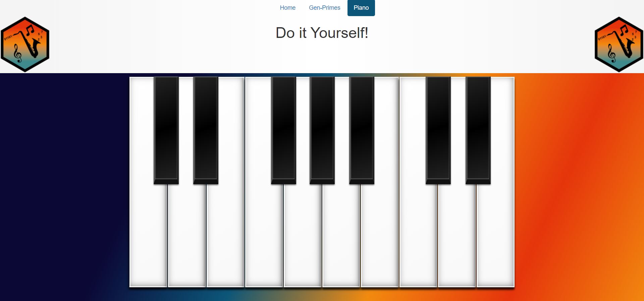Play the first black key on the left

click(166, 130)
